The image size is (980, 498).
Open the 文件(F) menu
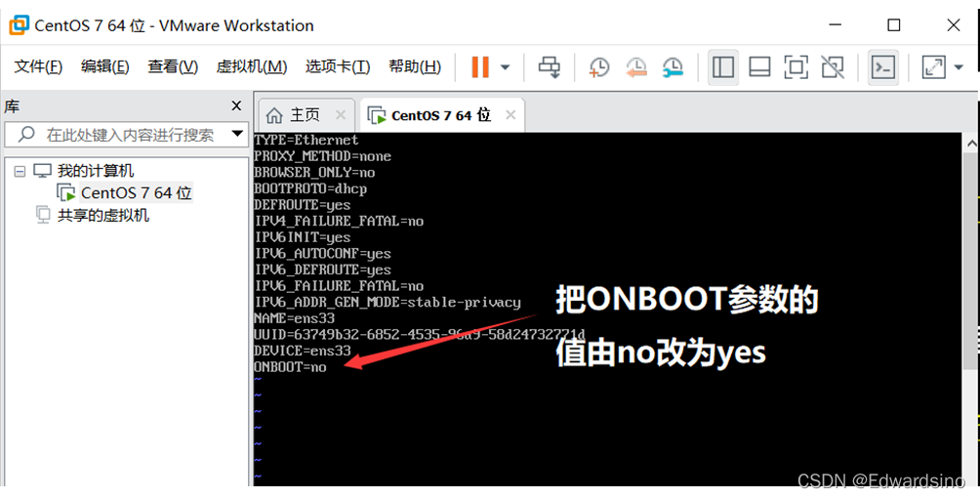(39, 67)
